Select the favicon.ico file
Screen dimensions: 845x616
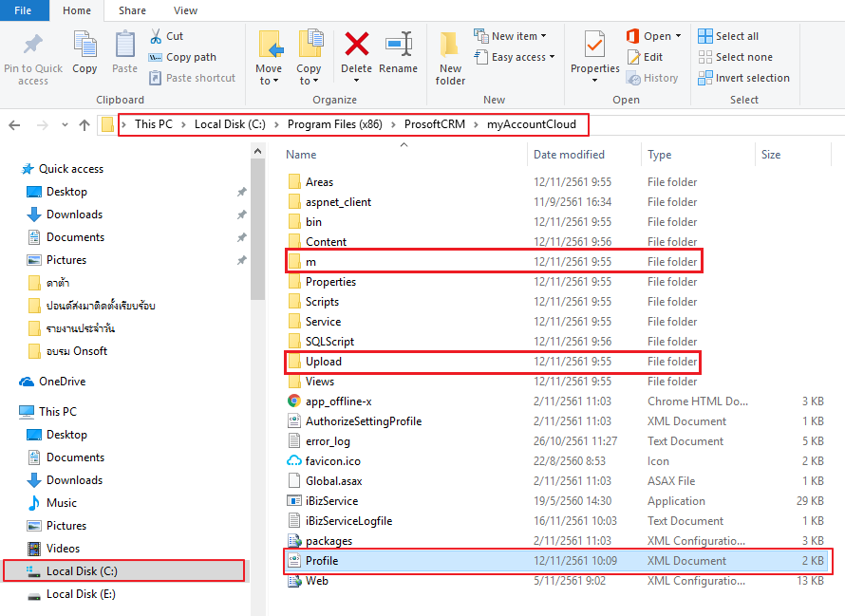click(x=333, y=461)
